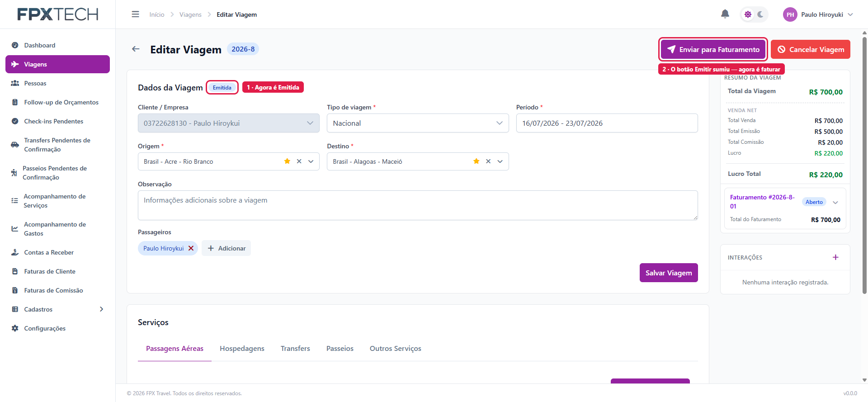Open the Tipo de viagem dropdown
The height and width of the screenshot is (402, 868).
pos(418,123)
